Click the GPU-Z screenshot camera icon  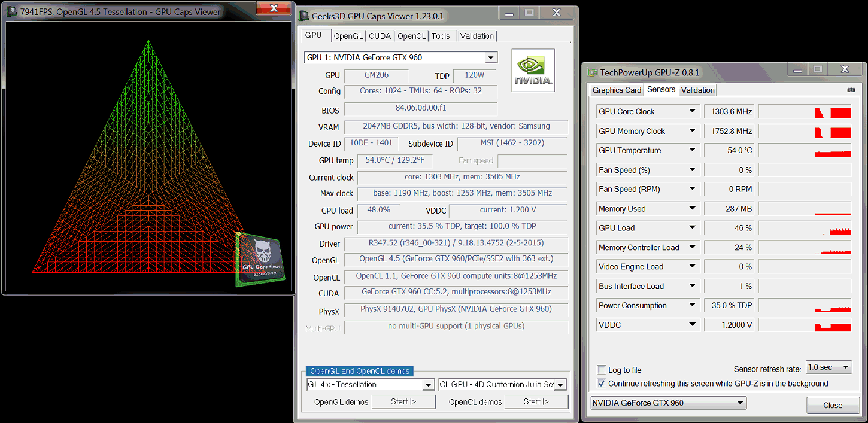pos(851,90)
